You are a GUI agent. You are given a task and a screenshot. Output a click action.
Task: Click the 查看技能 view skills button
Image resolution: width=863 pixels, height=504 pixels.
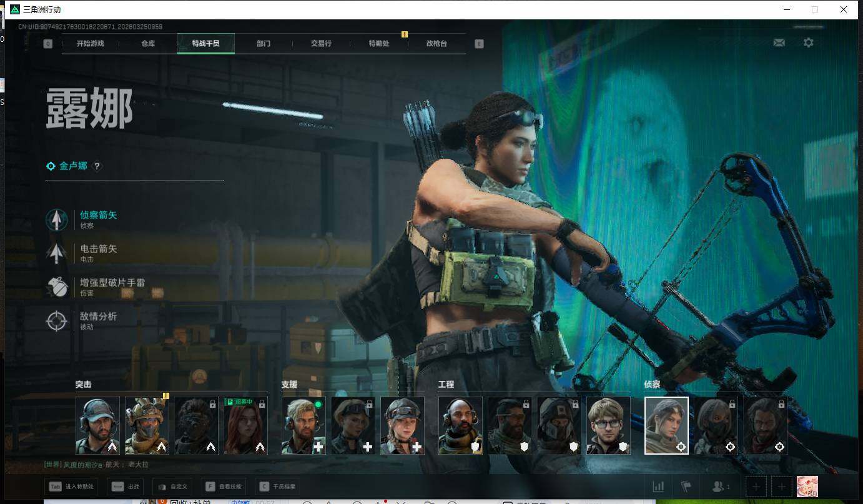click(x=223, y=487)
